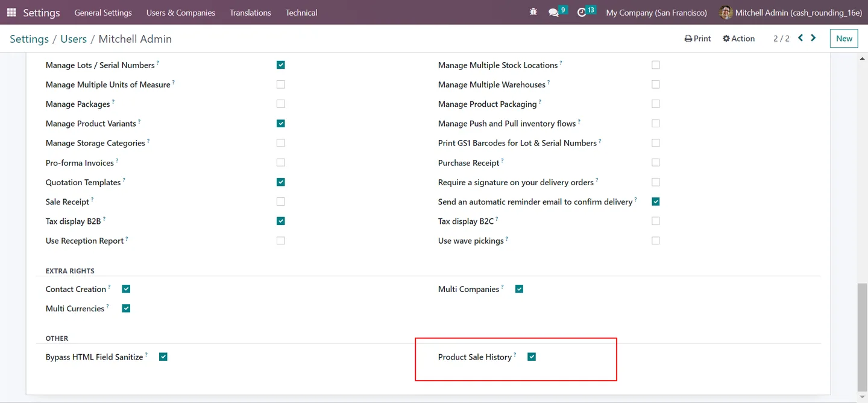Viewport: 868px width, 403px height.
Task: Open Translations menu
Action: coord(250,12)
